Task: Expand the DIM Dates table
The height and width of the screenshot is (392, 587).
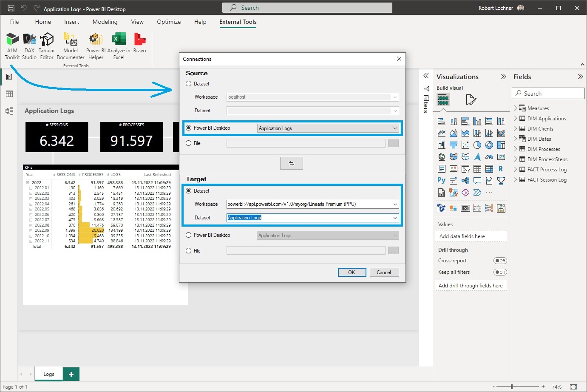Action: (516, 139)
